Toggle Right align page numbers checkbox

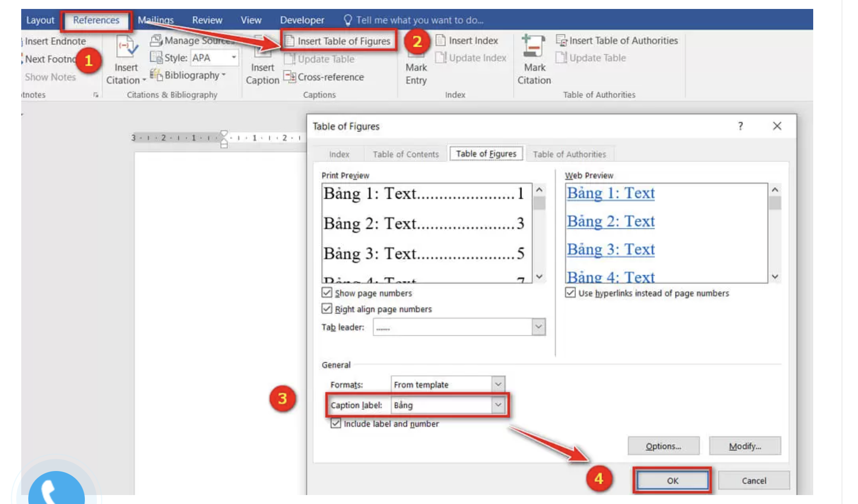(x=327, y=309)
